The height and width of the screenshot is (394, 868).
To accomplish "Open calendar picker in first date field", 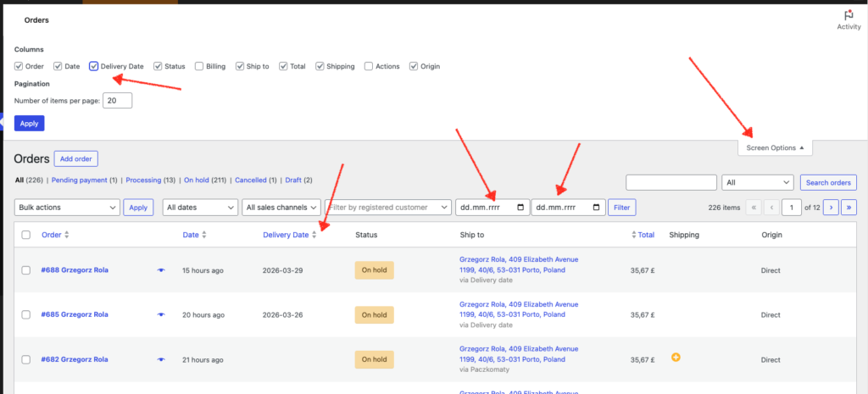I will click(x=520, y=208).
